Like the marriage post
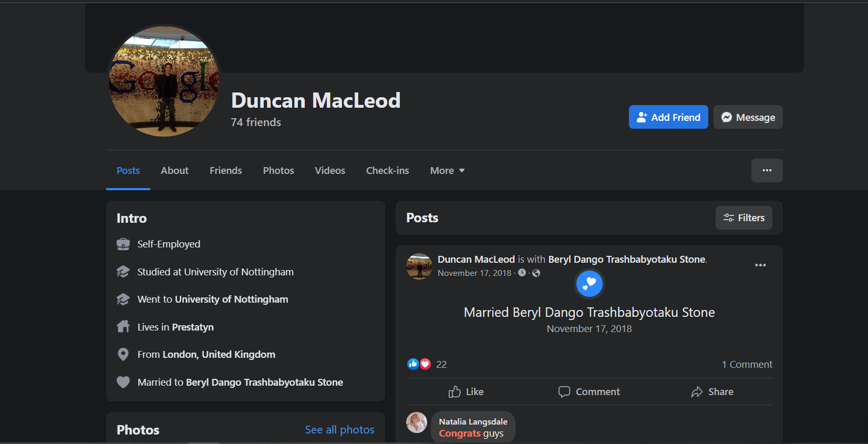 coord(466,391)
